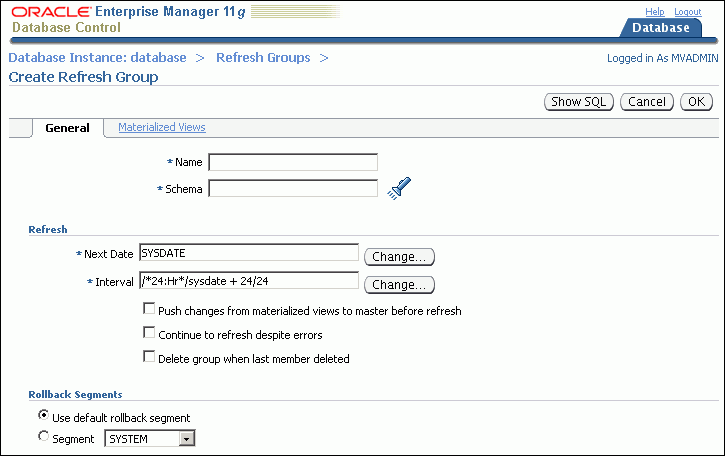
Task: Click the Cancel button
Action: click(647, 102)
